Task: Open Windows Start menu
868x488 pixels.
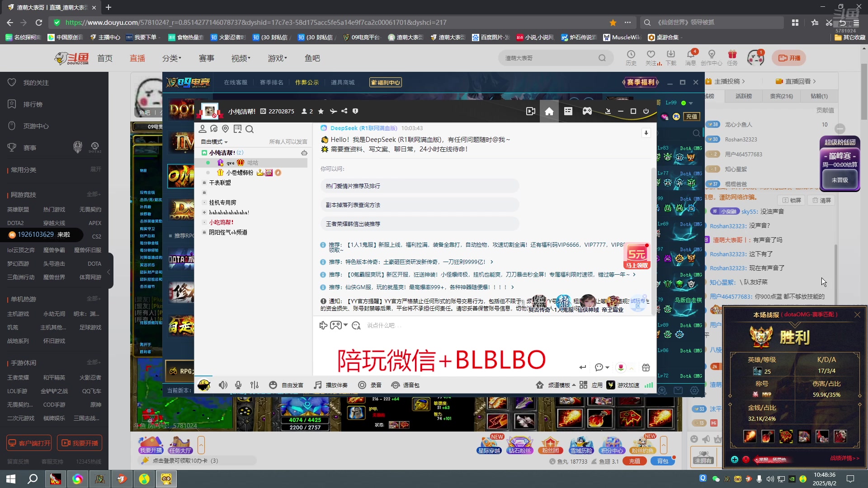Action: click(x=11, y=479)
